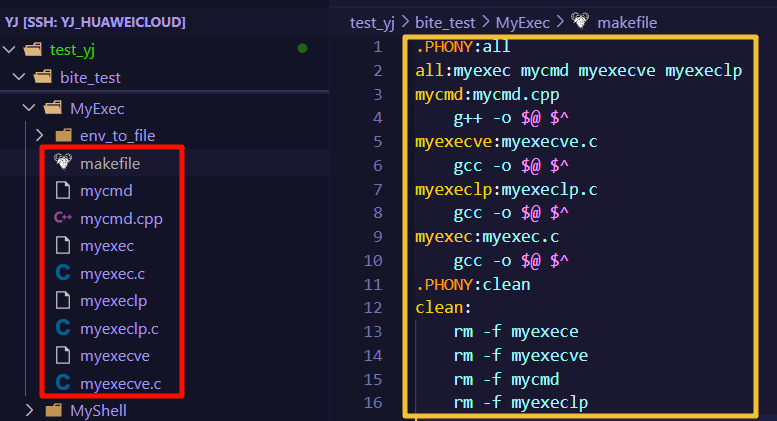Click the myexec binary file icon
This screenshot has height=421, width=777.
[63, 245]
